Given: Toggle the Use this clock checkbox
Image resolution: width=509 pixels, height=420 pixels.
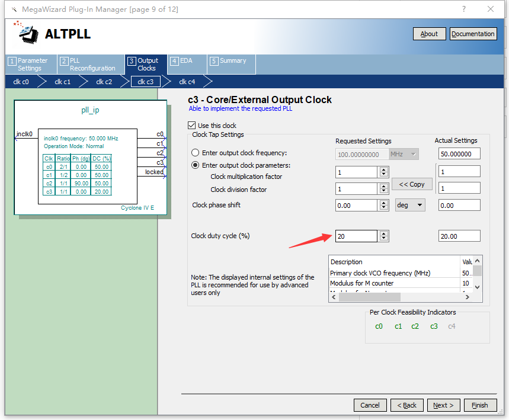Looking at the screenshot, I should click(x=191, y=125).
